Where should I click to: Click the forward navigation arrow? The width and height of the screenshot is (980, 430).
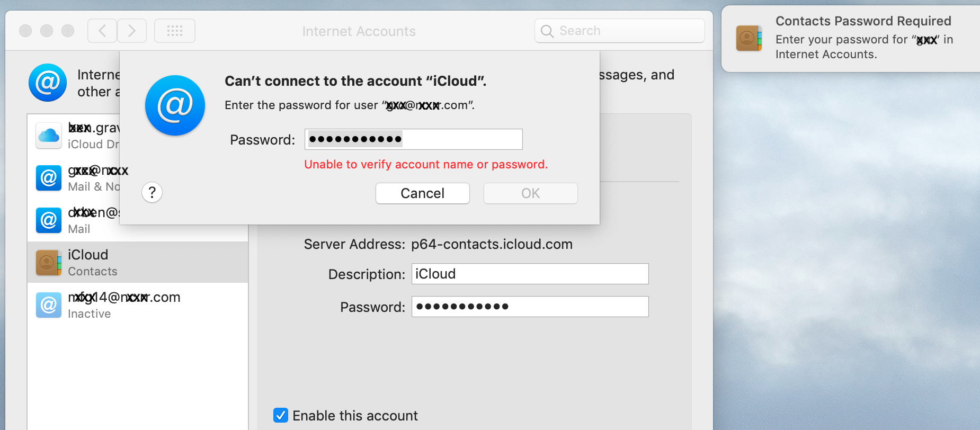click(132, 30)
